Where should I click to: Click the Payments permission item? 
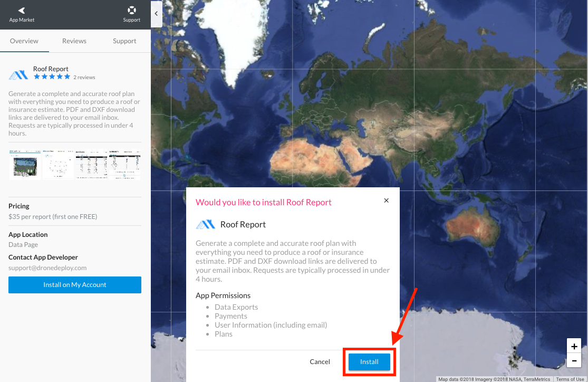pos(231,316)
